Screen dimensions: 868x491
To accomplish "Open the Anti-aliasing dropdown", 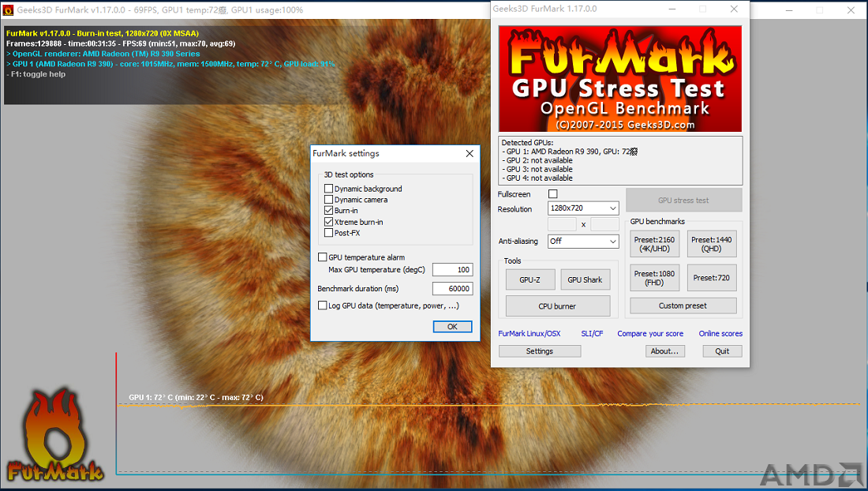I will (583, 242).
